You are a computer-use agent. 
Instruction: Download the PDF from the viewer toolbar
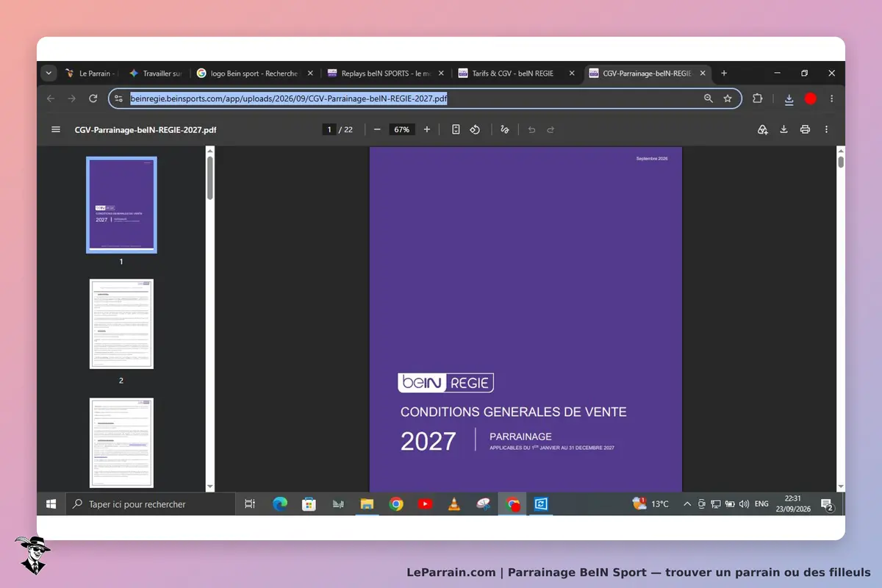coord(784,129)
